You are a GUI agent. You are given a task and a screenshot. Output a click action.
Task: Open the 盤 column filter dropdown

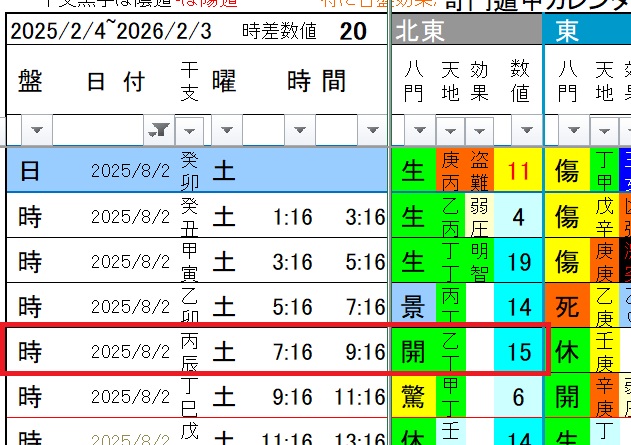coord(37,130)
